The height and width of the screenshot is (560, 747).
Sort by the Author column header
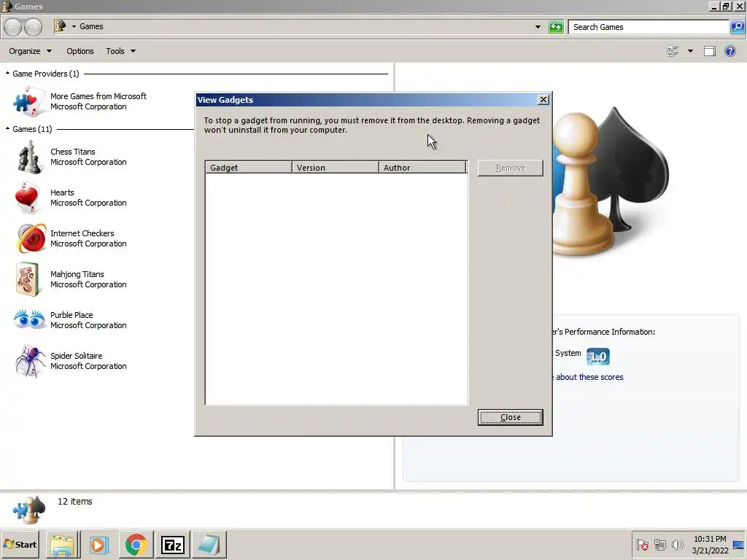[x=422, y=168]
